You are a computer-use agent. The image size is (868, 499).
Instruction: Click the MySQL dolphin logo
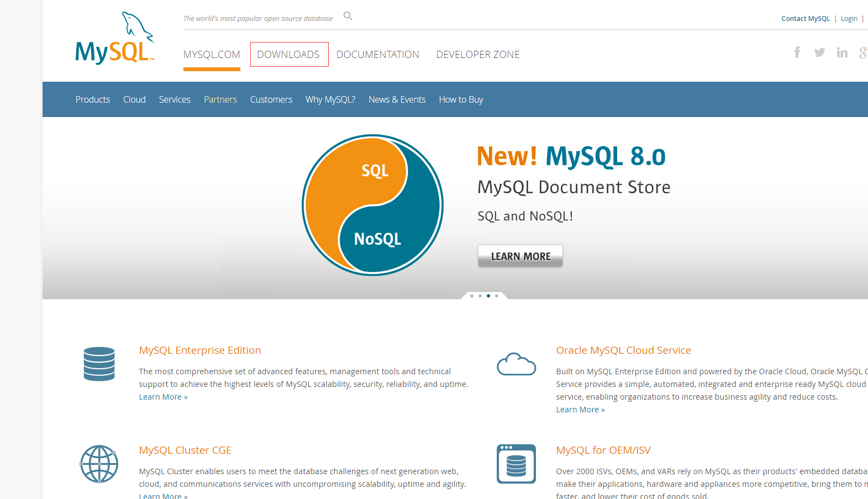115,38
